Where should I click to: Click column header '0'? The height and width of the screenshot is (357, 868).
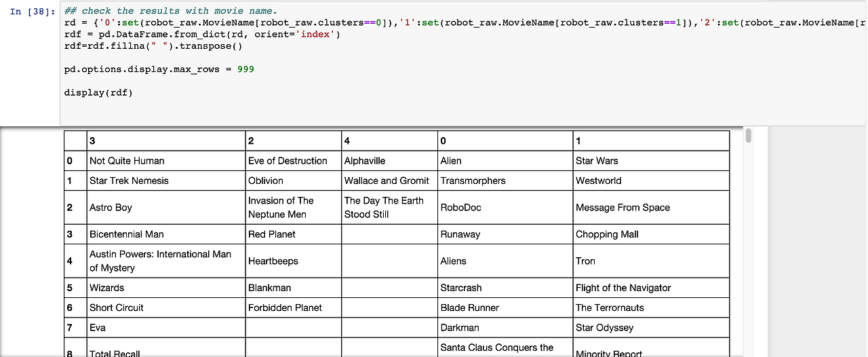(505, 140)
